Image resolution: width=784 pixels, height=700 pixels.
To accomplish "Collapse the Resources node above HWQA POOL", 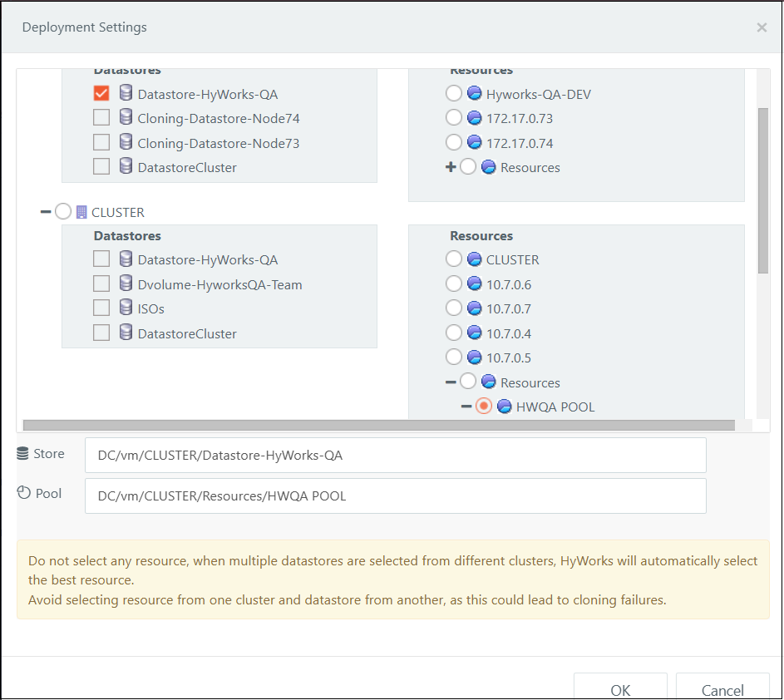I will (451, 382).
